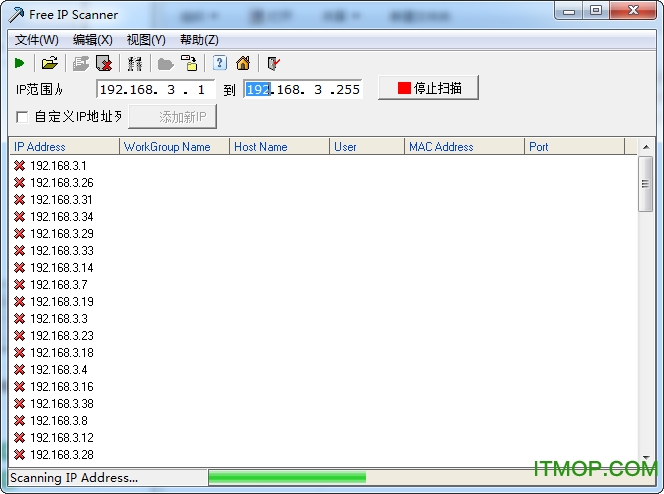Sort by the MAC Address column header
This screenshot has width=664, height=494.
tap(465, 147)
